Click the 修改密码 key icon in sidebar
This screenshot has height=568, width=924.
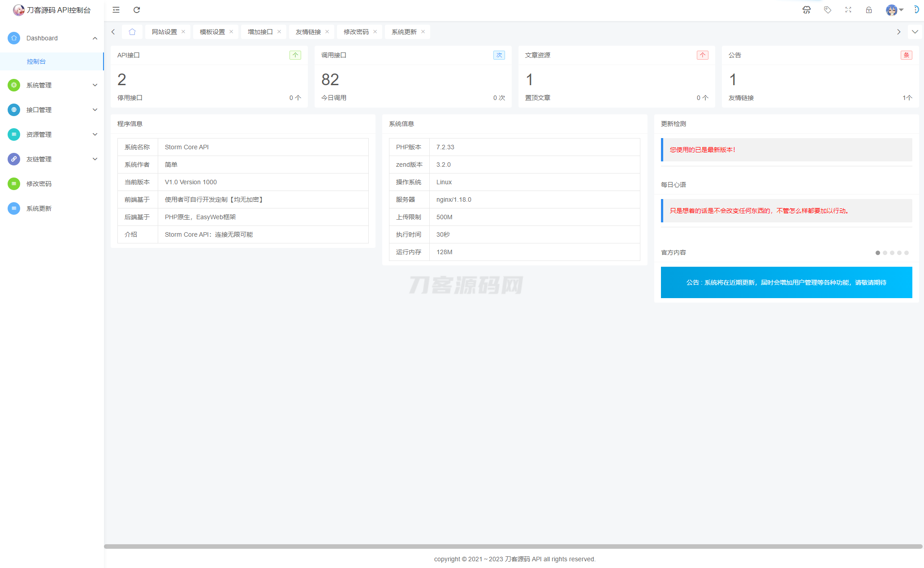[x=13, y=183]
